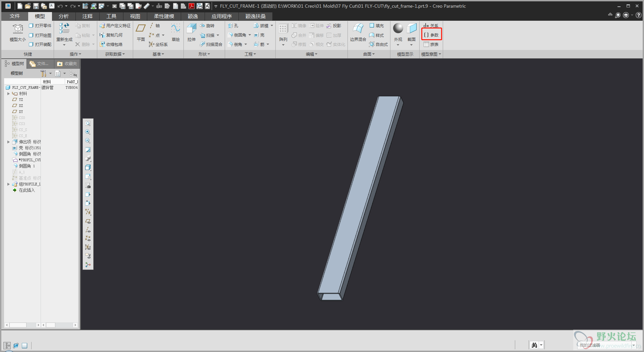
Task: Open the 参数 parameters dialog
Action: [x=431, y=35]
